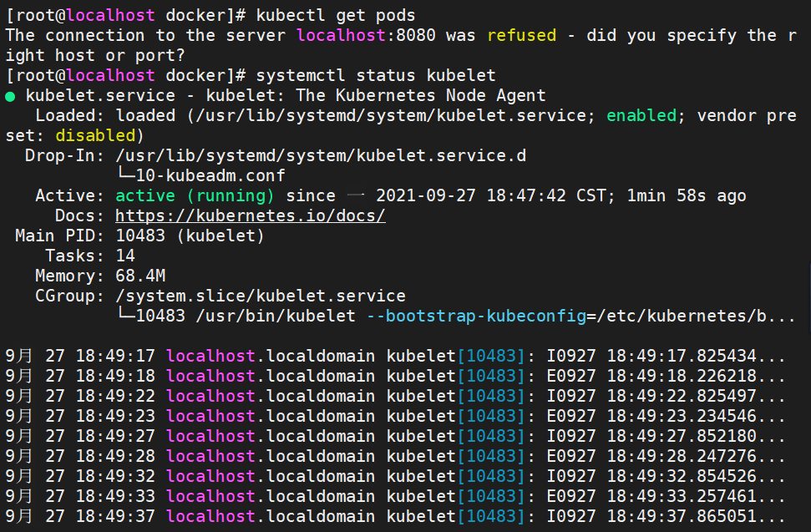Click the log entry 'I0927 18:49:22.825497...'
Image resolution: width=811 pixels, height=532 pixels.
click(667, 396)
